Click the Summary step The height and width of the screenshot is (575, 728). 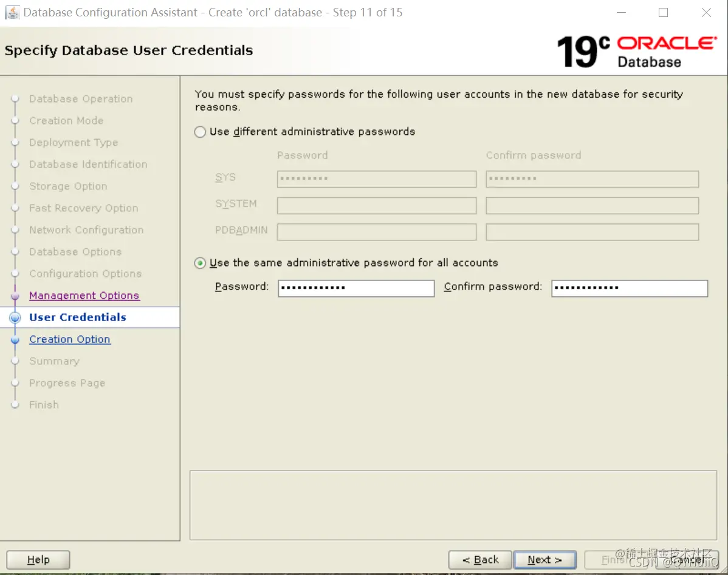pos(54,361)
